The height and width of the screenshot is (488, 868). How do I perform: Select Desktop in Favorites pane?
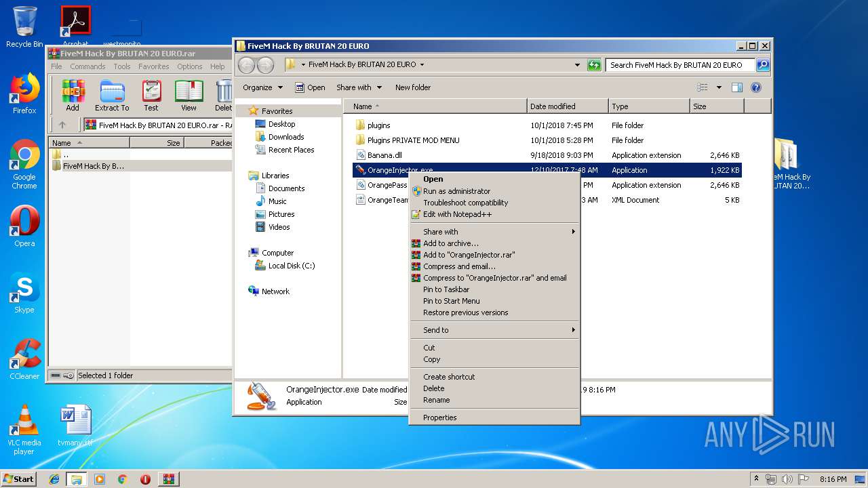pos(281,124)
